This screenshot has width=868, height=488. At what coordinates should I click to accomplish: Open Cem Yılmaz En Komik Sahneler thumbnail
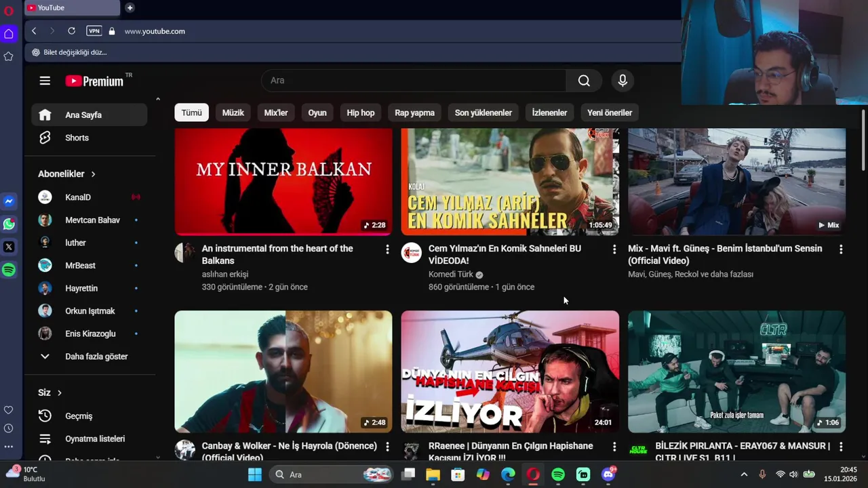[510, 182]
